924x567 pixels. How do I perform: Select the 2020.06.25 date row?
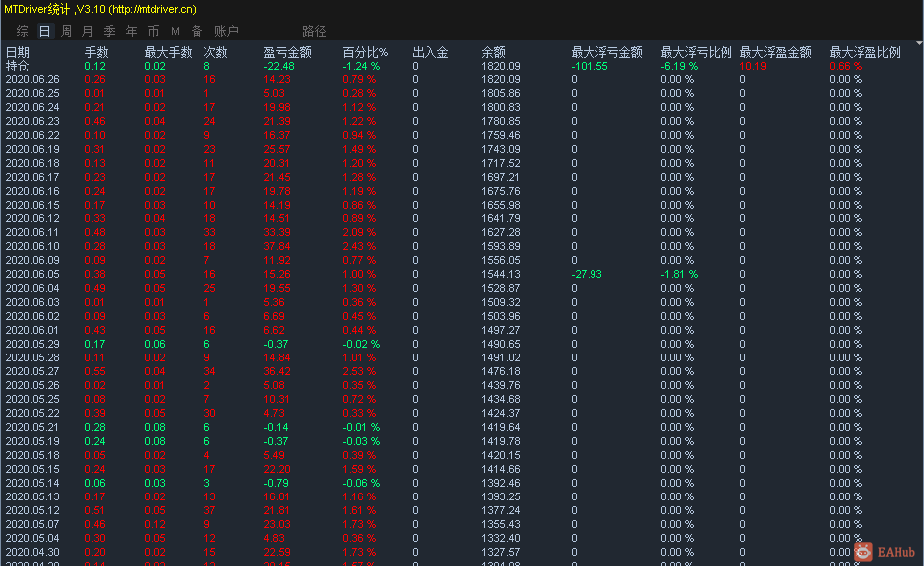pos(33,93)
